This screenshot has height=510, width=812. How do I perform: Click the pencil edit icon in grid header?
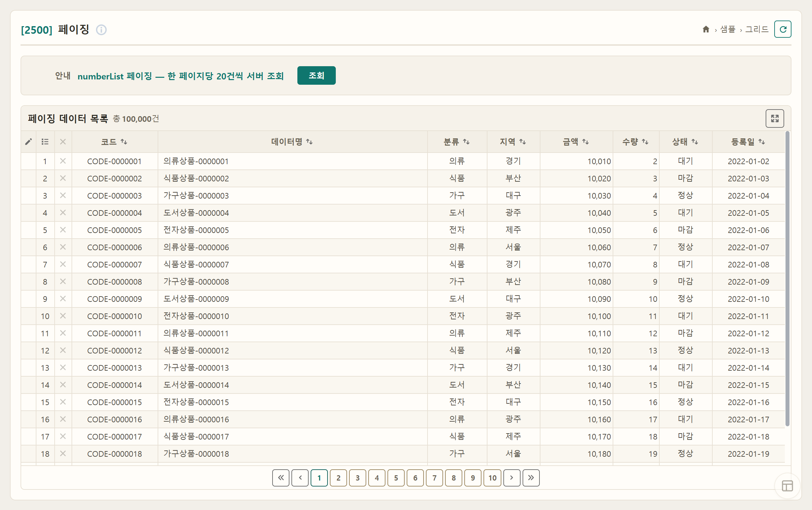pyautogui.click(x=29, y=142)
